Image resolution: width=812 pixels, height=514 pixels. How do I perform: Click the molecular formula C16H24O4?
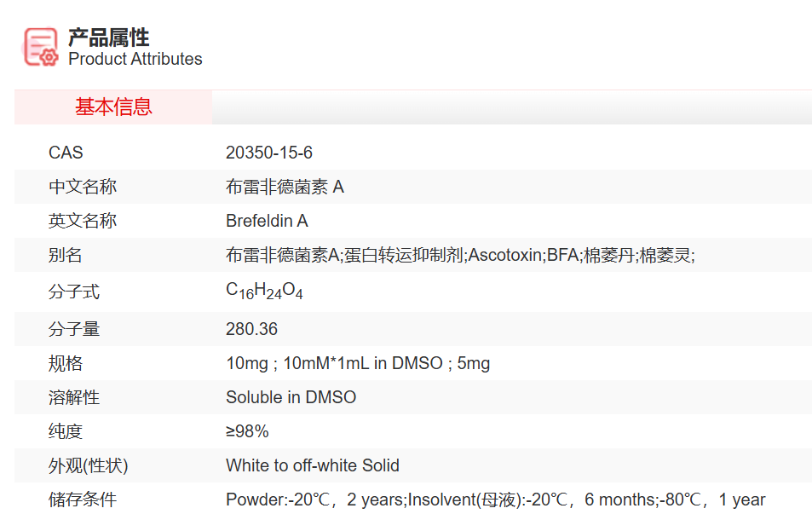(264, 291)
